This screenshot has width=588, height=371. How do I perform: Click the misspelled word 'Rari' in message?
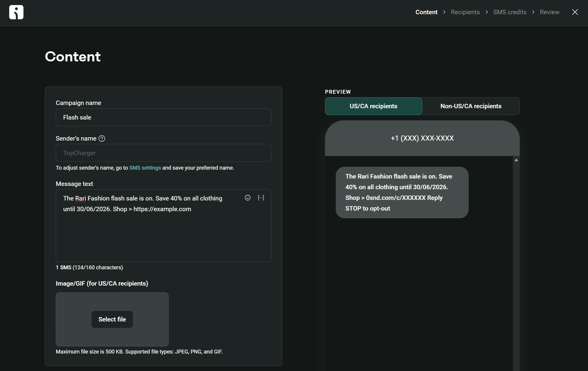[80, 198]
